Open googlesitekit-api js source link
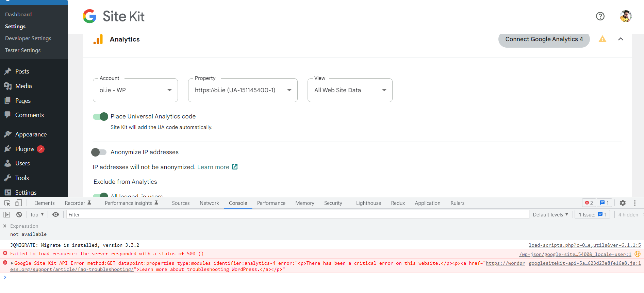 pos(585,263)
